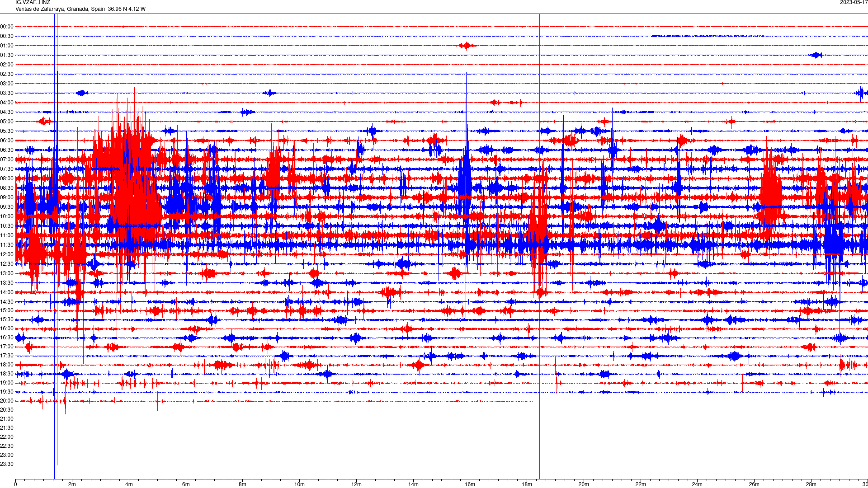Select the 15:30 time row label
Screen dimensions: 868x488
7,319
